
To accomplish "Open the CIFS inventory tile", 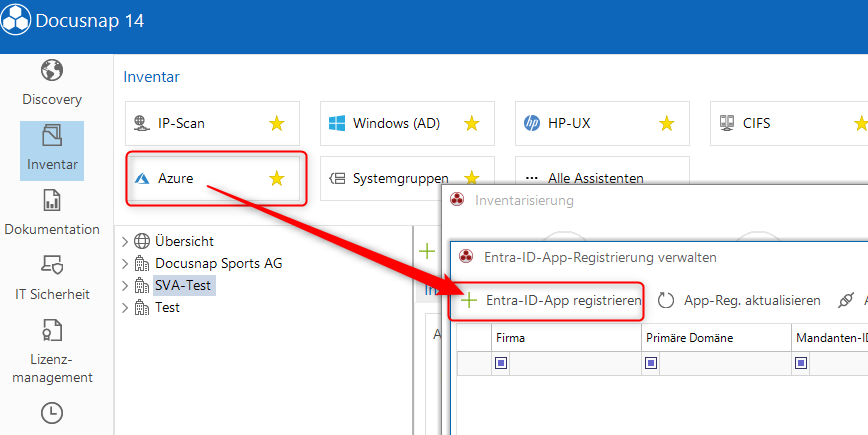I will point(756,124).
